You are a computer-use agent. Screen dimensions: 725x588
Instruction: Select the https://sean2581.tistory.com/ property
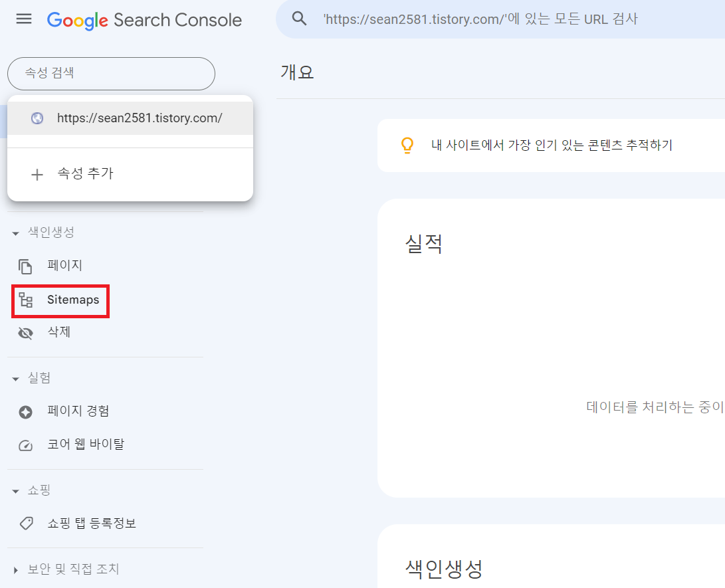130,118
